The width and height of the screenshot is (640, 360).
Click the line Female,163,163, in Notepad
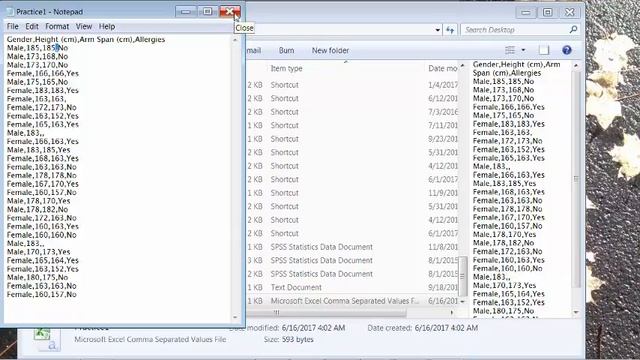click(36, 99)
